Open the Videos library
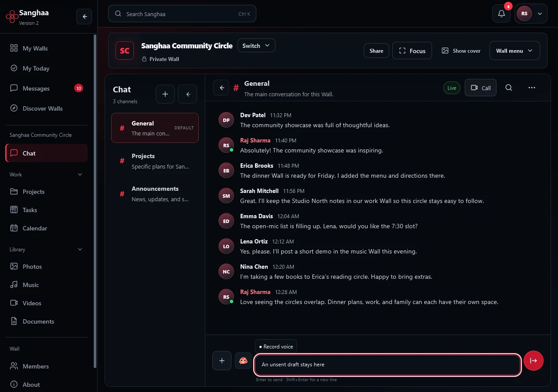The image size is (558, 392). pyautogui.click(x=46, y=303)
